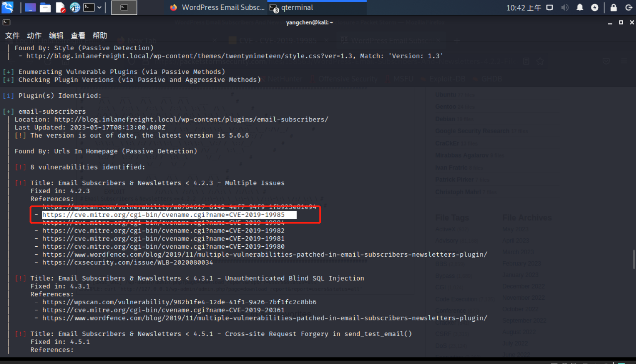Open the 动作 menu
Image resolution: width=636 pixels, height=364 pixels.
coord(34,36)
